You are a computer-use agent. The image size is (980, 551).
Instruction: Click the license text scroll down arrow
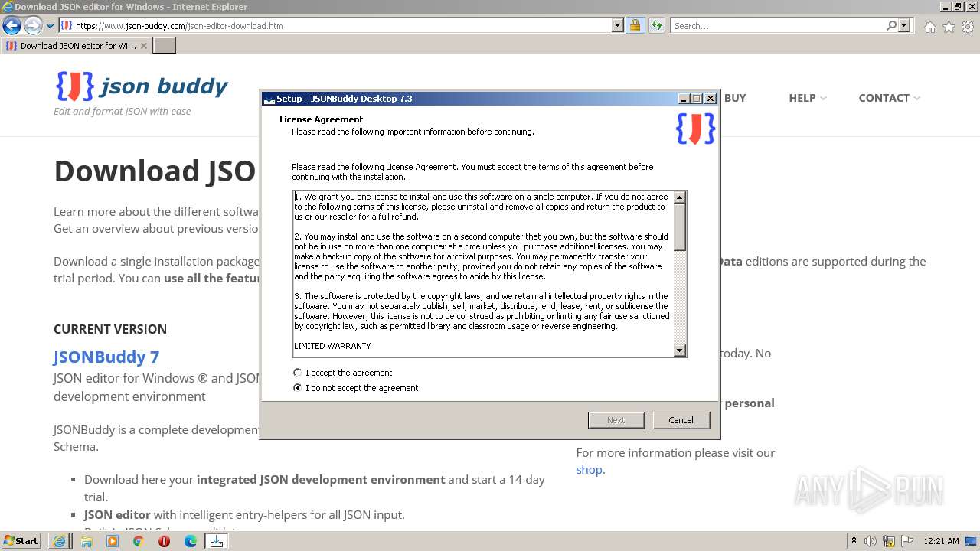point(679,350)
